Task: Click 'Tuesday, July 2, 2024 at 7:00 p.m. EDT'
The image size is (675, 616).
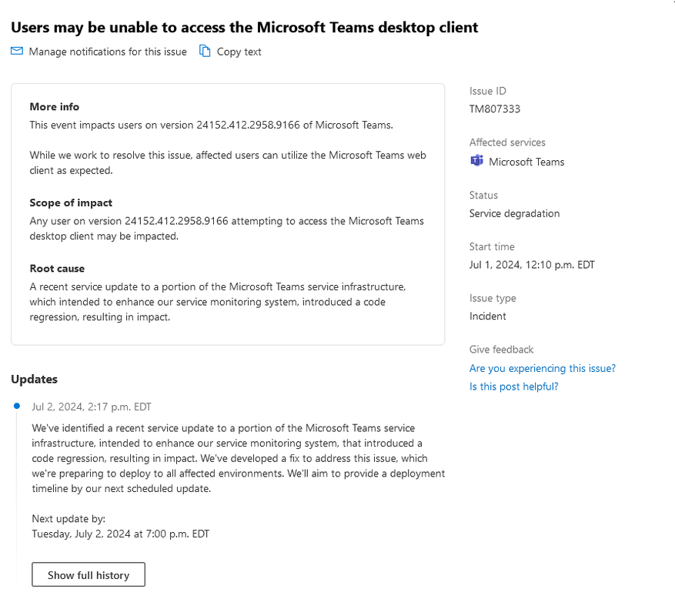Action: [x=121, y=534]
